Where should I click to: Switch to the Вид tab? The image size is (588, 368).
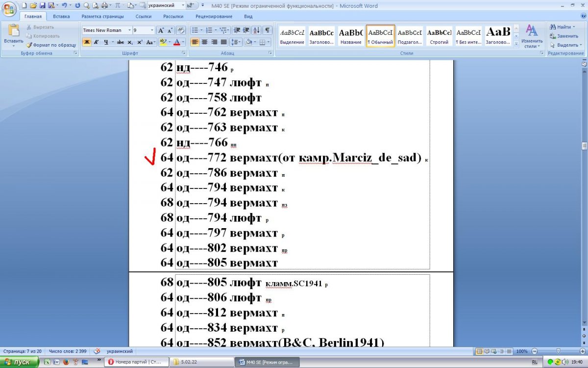point(248,16)
